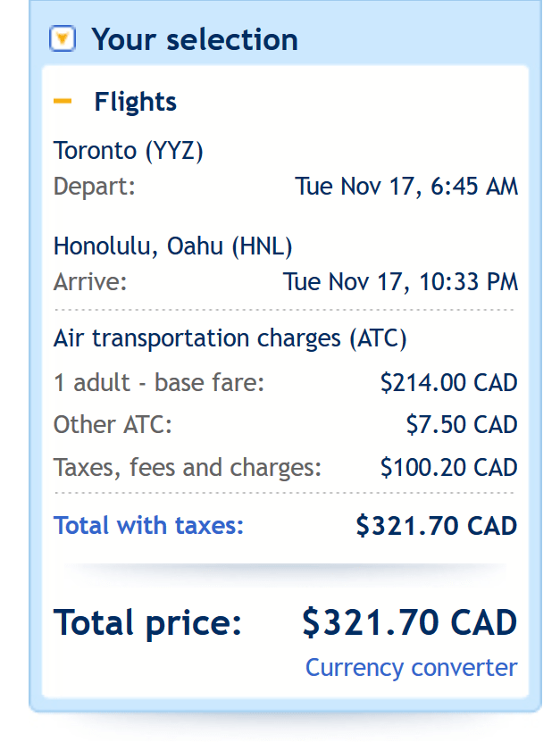
Task: Click the Other ATC charge of $7.50 CAD
Action: pos(462,424)
